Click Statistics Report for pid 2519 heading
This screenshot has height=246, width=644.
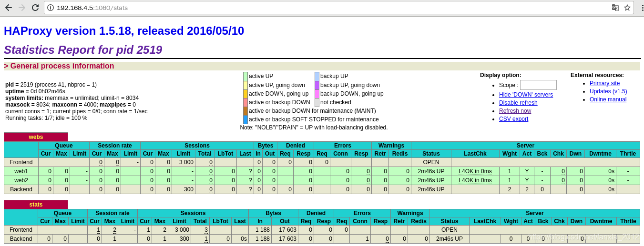click(x=83, y=50)
